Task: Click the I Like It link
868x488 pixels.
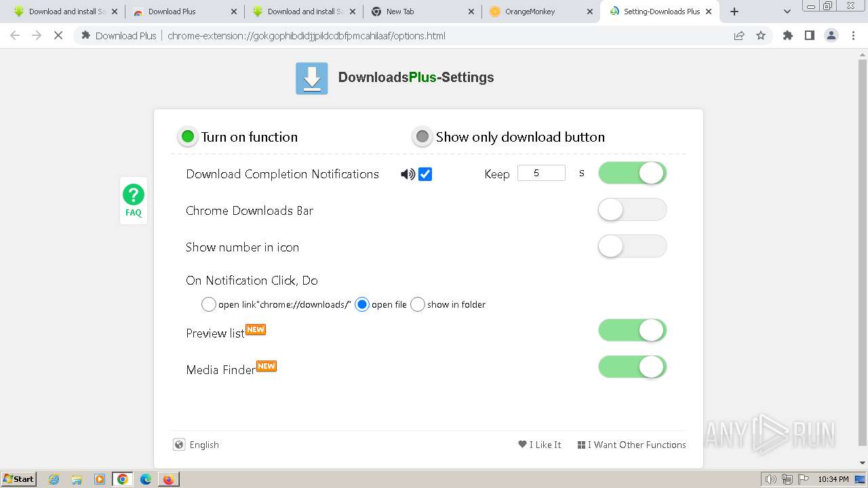Action: tap(545, 445)
